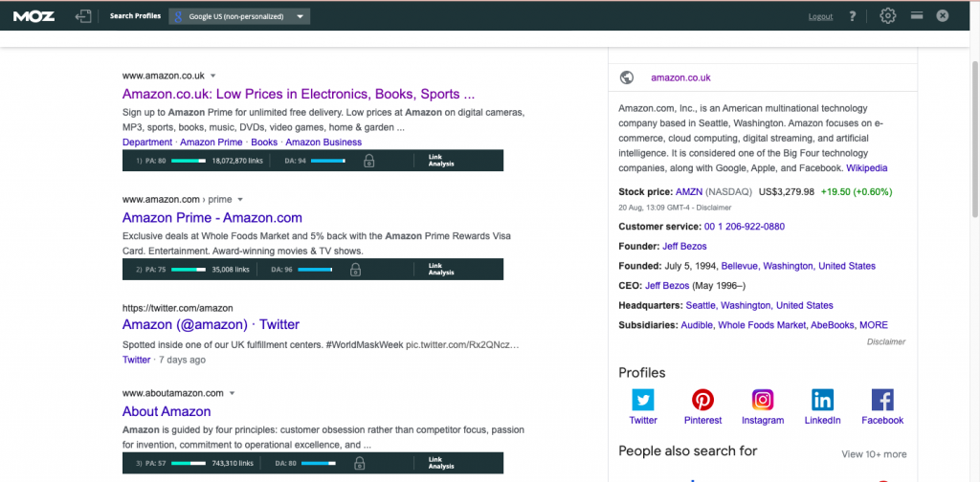Click the 743,310 links count
Screen dimensions: 980x482
click(233, 463)
